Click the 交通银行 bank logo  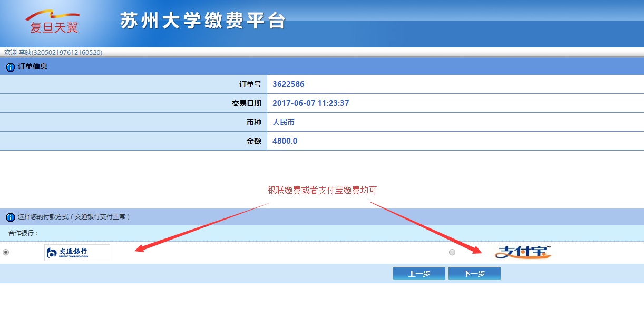(x=77, y=253)
